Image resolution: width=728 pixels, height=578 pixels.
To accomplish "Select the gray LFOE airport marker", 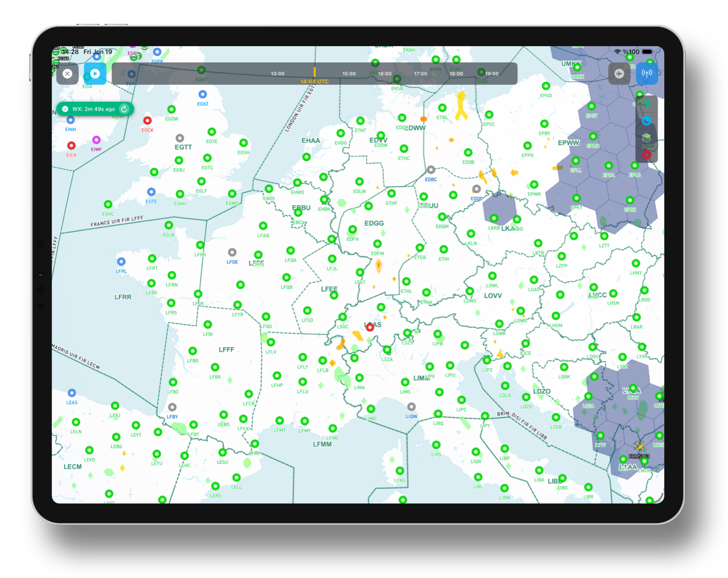I will (x=232, y=252).
